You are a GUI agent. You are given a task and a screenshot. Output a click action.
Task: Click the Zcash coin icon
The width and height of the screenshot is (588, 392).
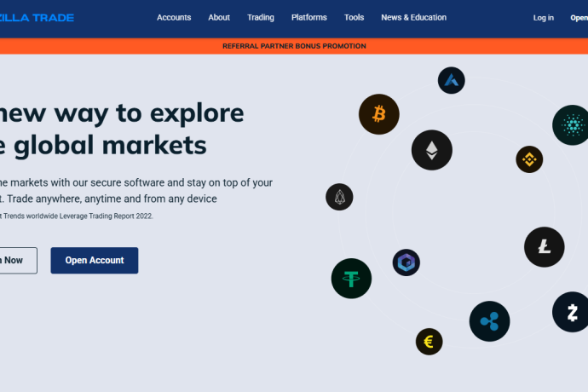tap(570, 312)
